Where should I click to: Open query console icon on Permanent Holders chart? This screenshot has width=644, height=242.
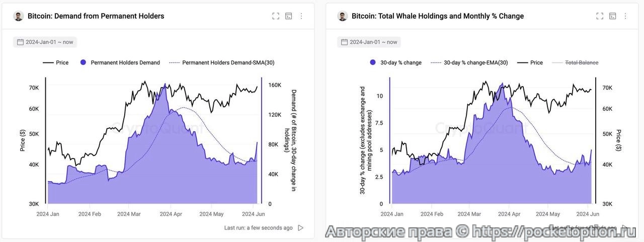point(289,16)
